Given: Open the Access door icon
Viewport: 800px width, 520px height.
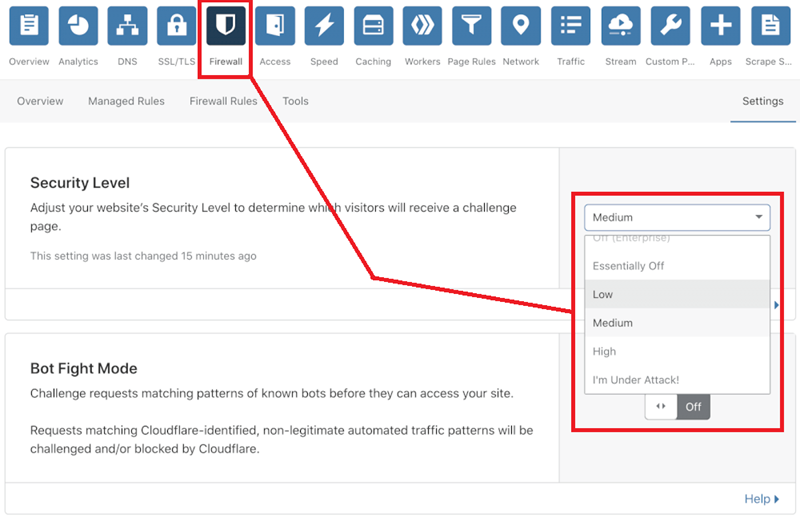Looking at the screenshot, I should [275, 26].
